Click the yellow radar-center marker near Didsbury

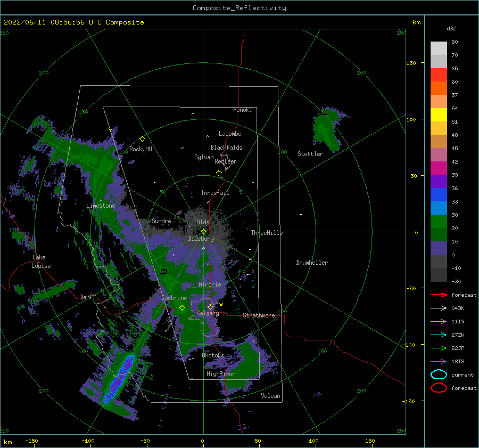pos(203,232)
